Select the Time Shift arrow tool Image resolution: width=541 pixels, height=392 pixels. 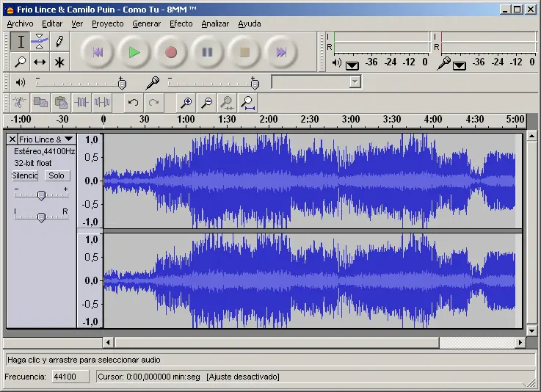pos(40,62)
